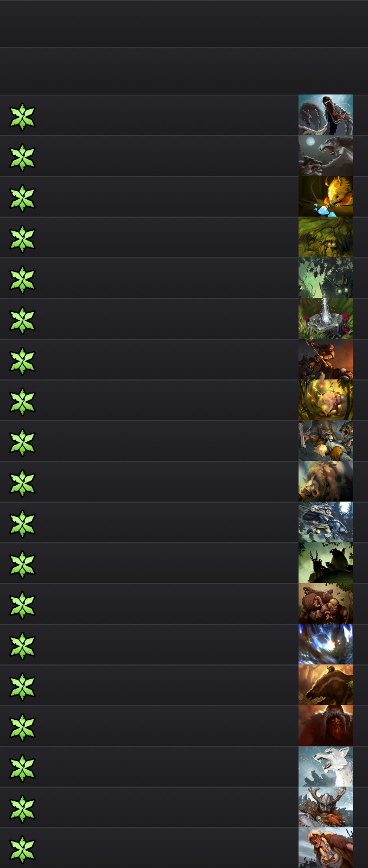Viewport: 368px width, 868px height.
Task: Open the mossy green tree roots thumbnail
Action: pyautogui.click(x=326, y=237)
